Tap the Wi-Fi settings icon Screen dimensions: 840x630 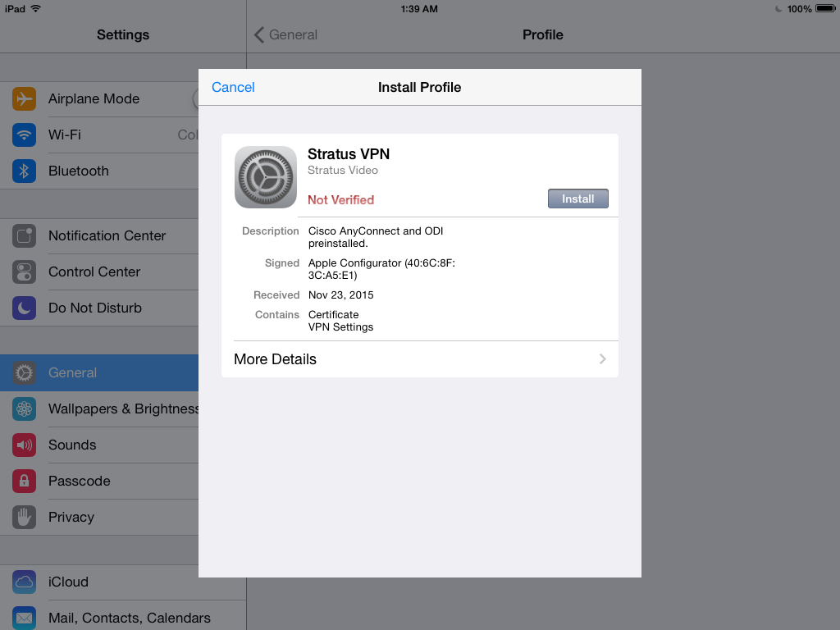(x=24, y=135)
